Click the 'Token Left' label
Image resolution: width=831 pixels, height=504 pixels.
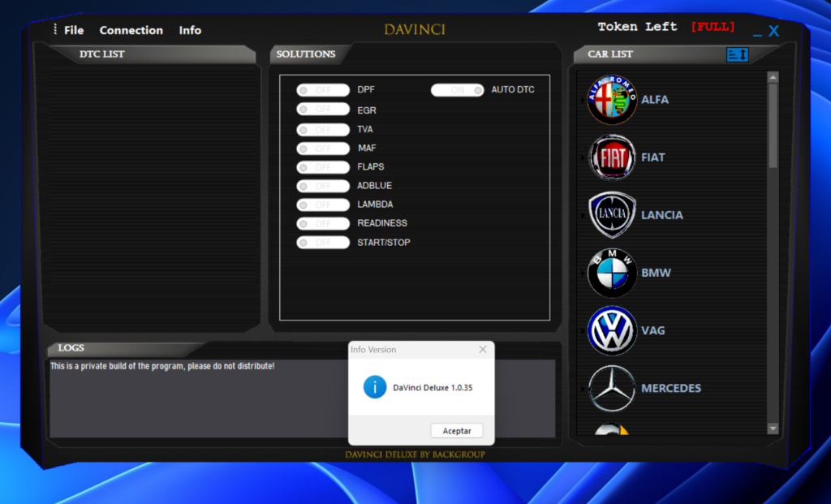637,27
